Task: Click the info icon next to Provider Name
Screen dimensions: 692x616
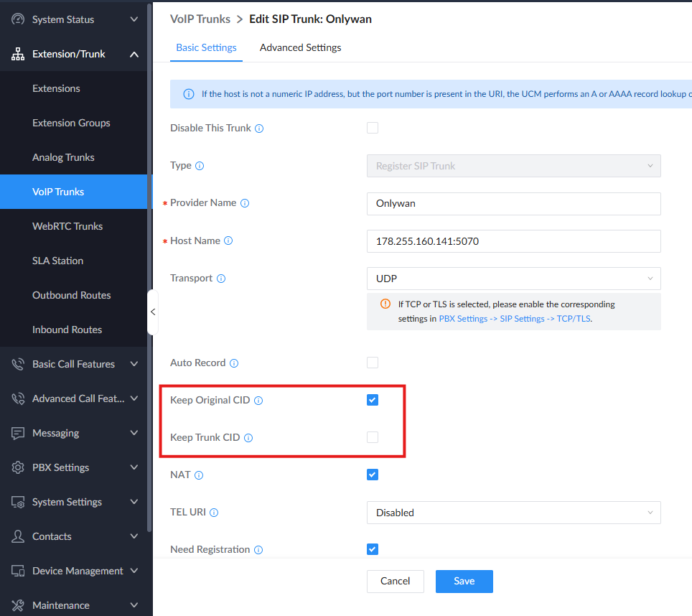Action: (245, 203)
